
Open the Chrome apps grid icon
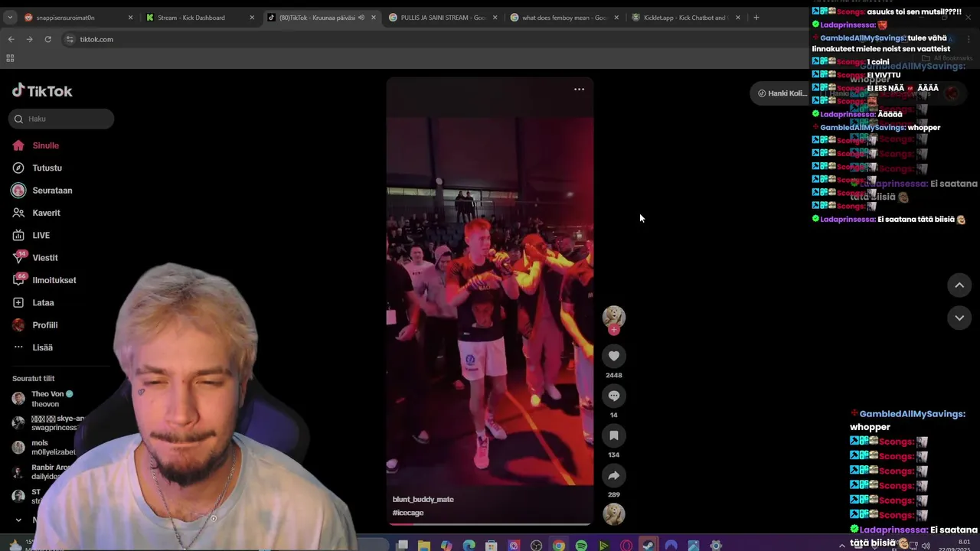(10, 58)
